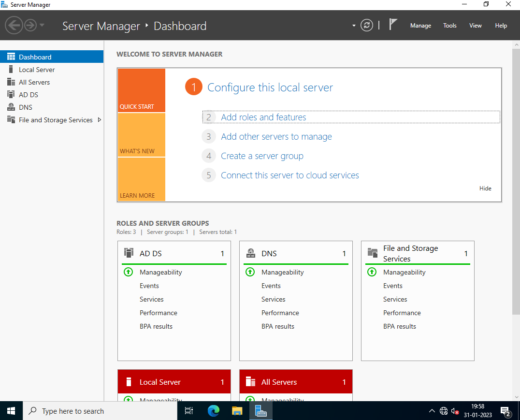This screenshot has height=420, width=520.
Task: Click the All Servers sidebar icon
Action: 11,82
